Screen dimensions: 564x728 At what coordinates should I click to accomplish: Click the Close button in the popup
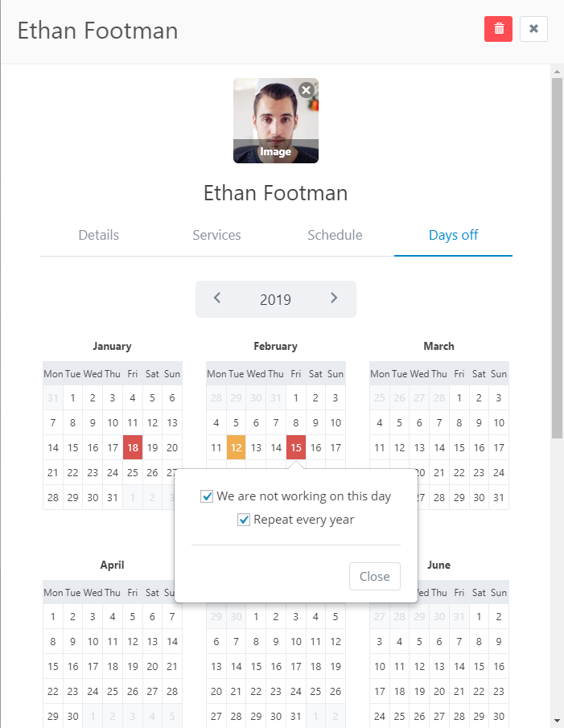point(375,576)
